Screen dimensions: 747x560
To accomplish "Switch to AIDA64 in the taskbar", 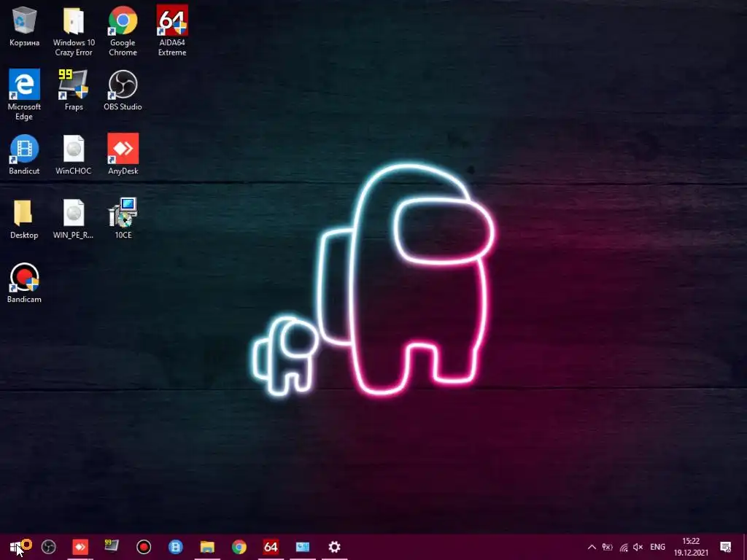I will [x=271, y=547].
